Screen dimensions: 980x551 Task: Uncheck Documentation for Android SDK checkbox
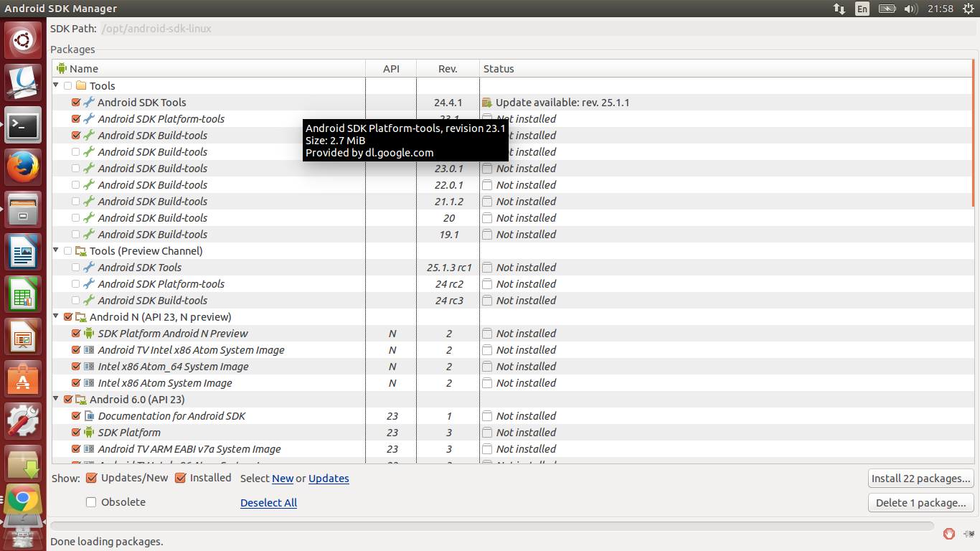[76, 415]
